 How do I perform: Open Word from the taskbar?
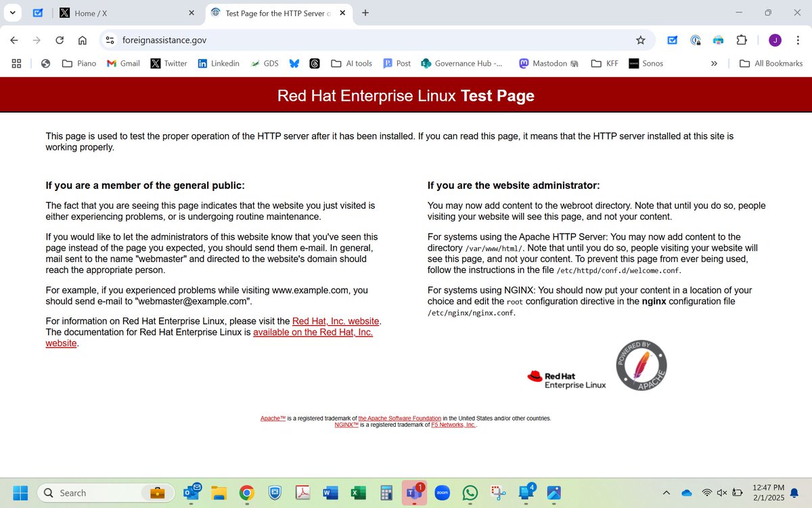[x=330, y=492]
